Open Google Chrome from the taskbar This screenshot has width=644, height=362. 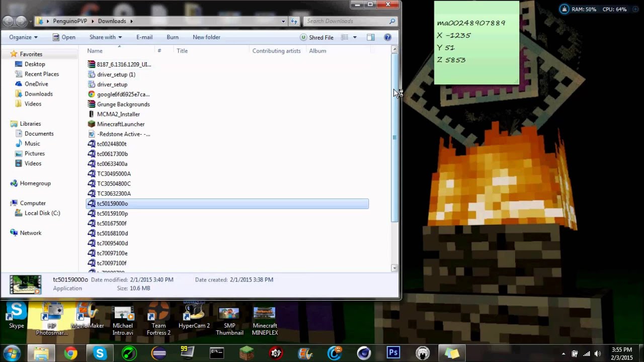tap(70, 353)
